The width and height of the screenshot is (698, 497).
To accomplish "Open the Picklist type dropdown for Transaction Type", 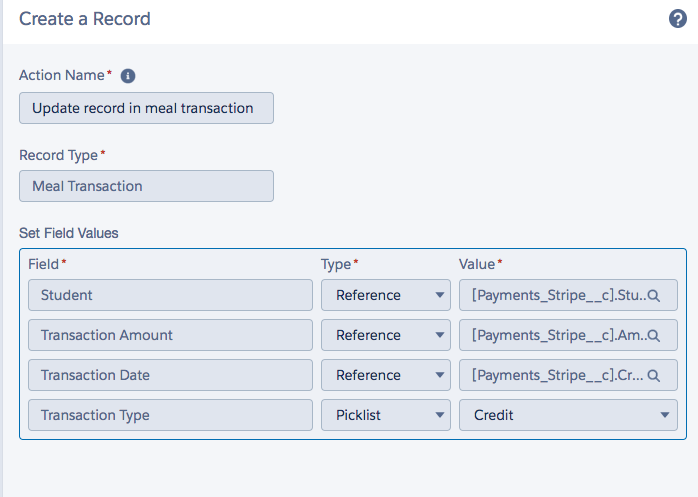I will point(385,415).
